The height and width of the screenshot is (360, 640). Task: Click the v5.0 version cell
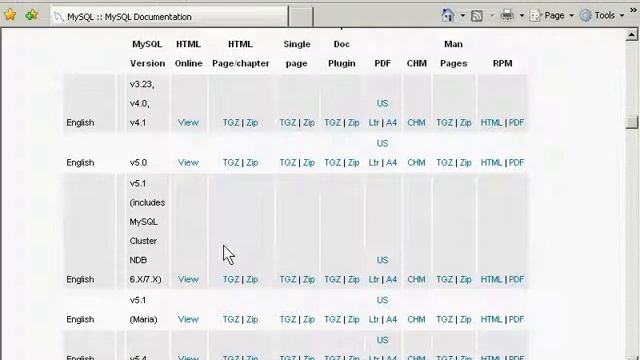[x=138, y=162]
